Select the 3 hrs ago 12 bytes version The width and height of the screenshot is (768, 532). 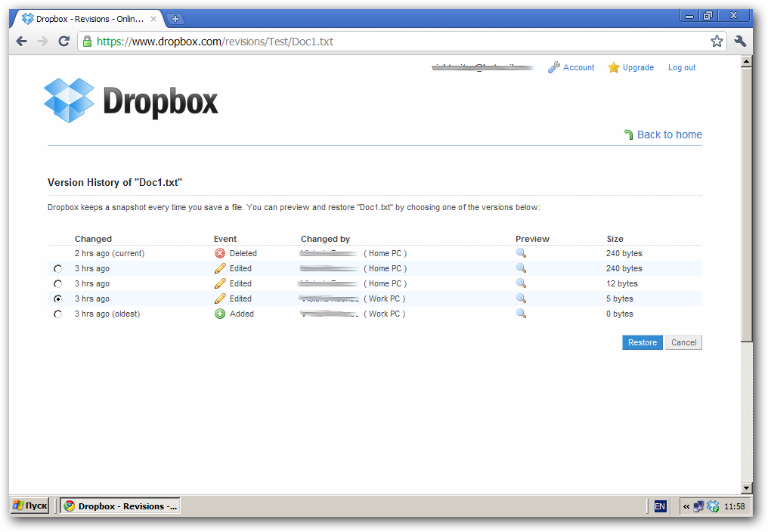coord(57,283)
